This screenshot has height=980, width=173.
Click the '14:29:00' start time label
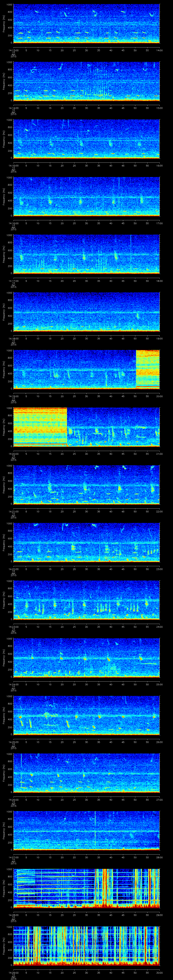[13, 973]
